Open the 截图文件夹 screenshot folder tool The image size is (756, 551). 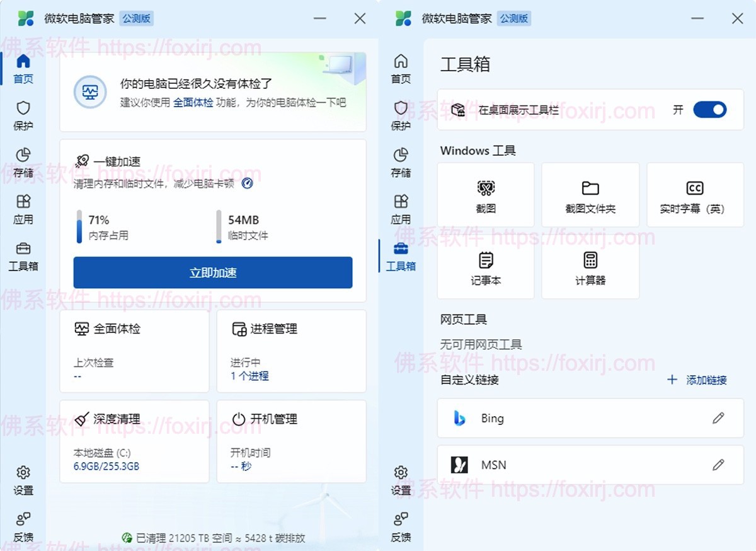click(x=590, y=194)
